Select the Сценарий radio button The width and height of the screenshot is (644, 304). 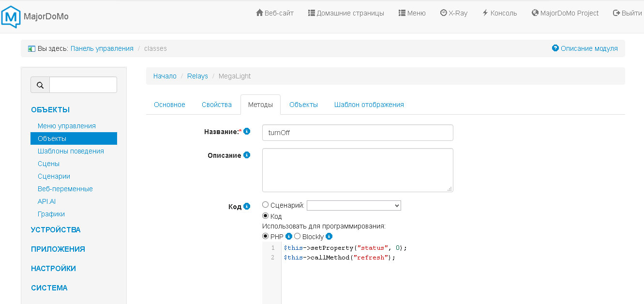(x=266, y=205)
